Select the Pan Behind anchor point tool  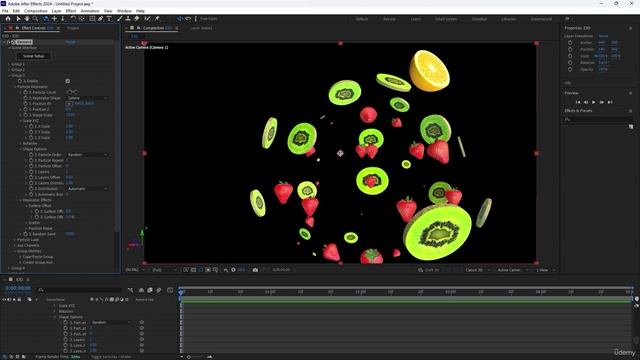click(x=82, y=19)
